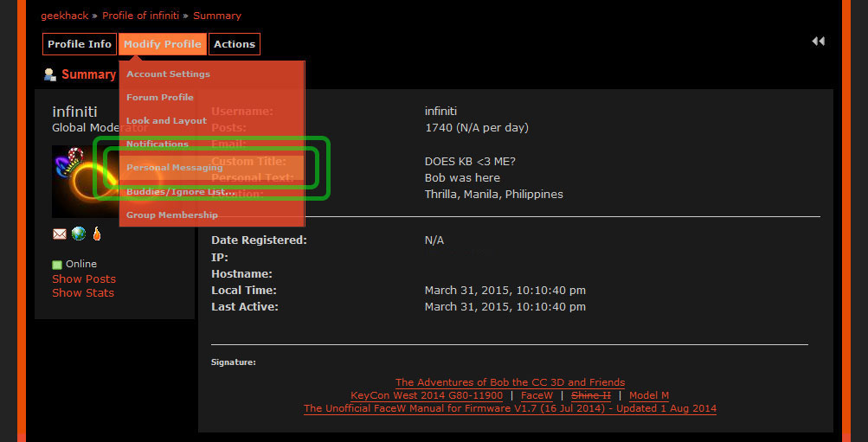Open Show Posts link
868x442 pixels.
coord(84,279)
